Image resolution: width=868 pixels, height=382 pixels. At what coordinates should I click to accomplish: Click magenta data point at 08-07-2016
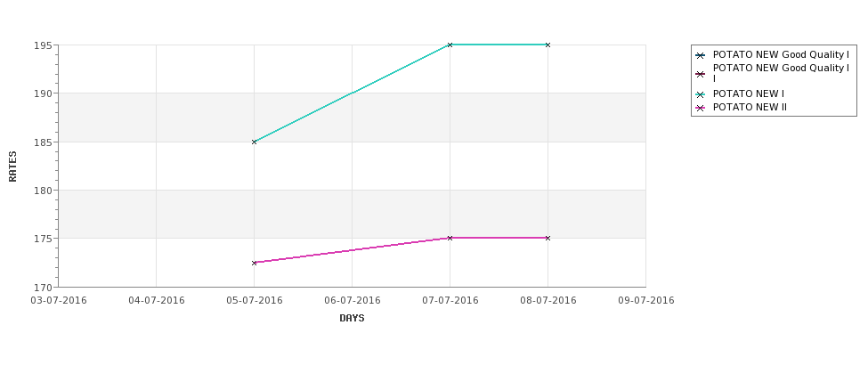pos(548,238)
